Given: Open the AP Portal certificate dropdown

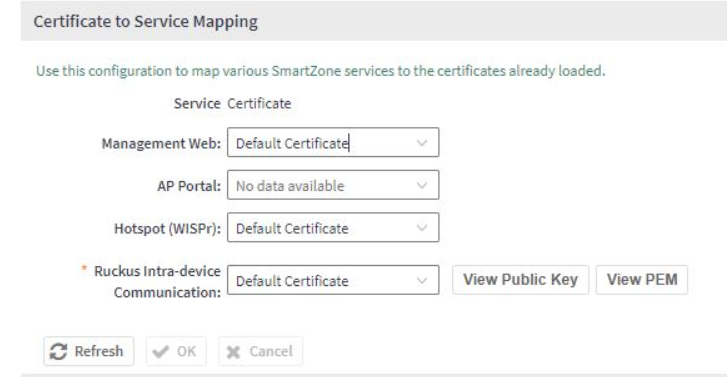Looking at the screenshot, I should point(333,185).
